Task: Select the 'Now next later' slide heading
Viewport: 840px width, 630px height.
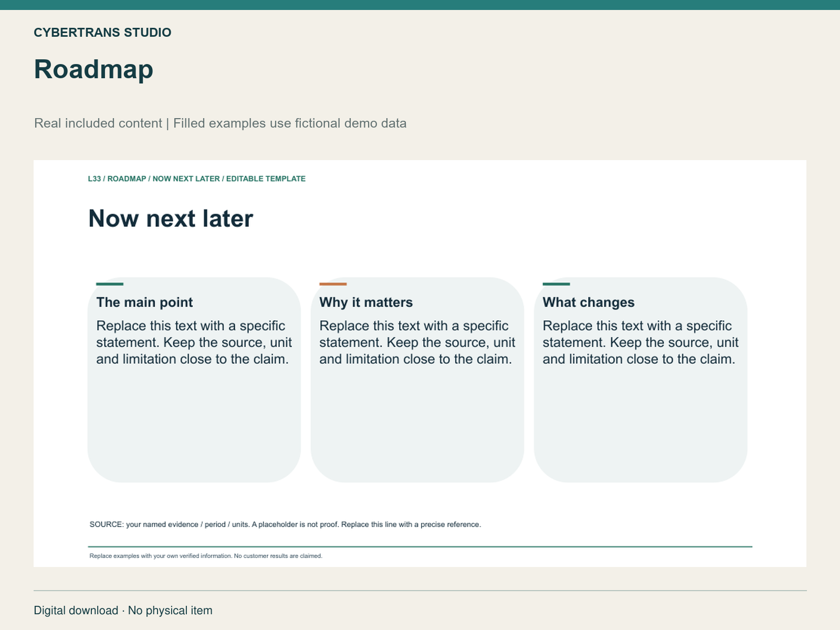Action: pos(171,218)
